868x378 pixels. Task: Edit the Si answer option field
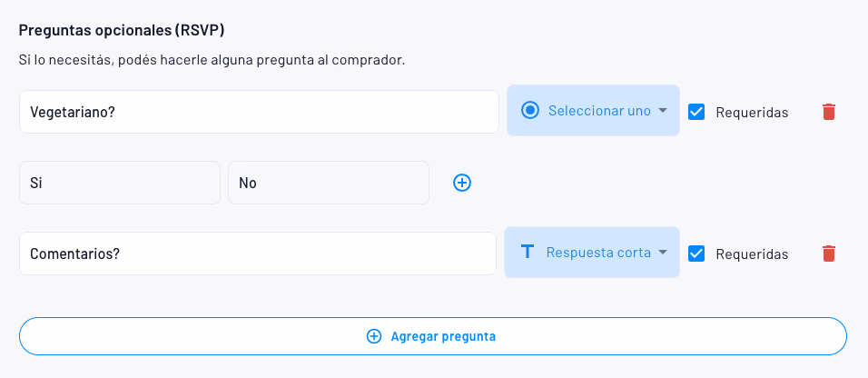pos(119,183)
